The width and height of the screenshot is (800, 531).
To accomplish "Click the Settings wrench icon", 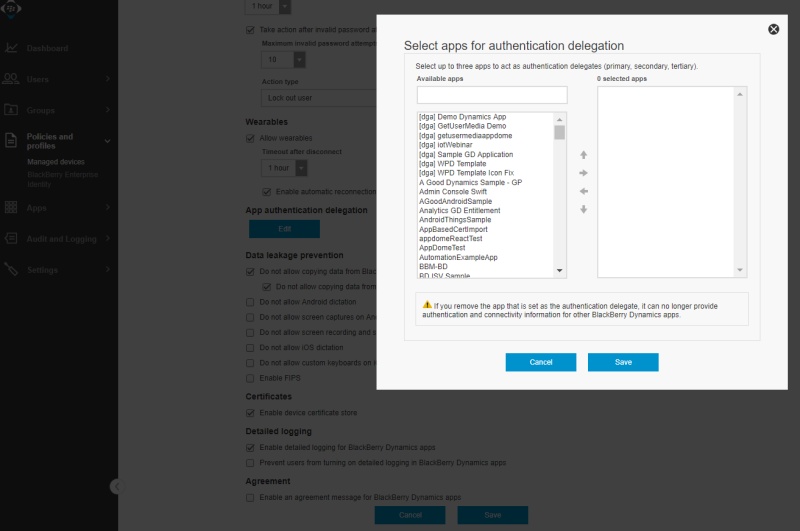I will tap(11, 269).
